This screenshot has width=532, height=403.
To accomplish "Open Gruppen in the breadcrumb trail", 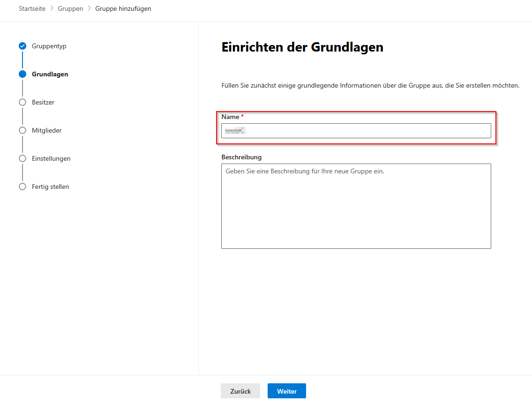I will click(70, 8).
